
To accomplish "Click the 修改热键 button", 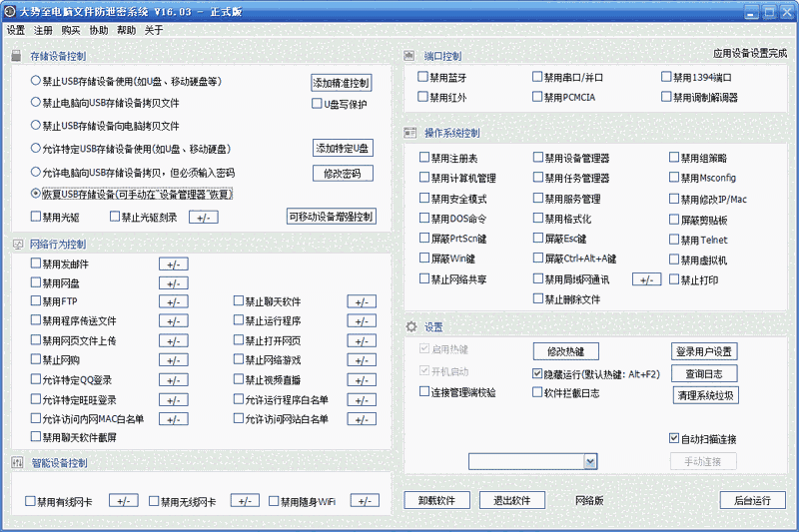I will pos(565,351).
